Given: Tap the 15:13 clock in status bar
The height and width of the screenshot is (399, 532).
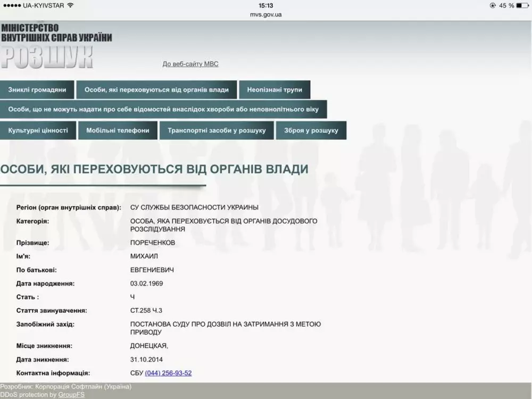Looking at the screenshot, I should coord(265,5).
